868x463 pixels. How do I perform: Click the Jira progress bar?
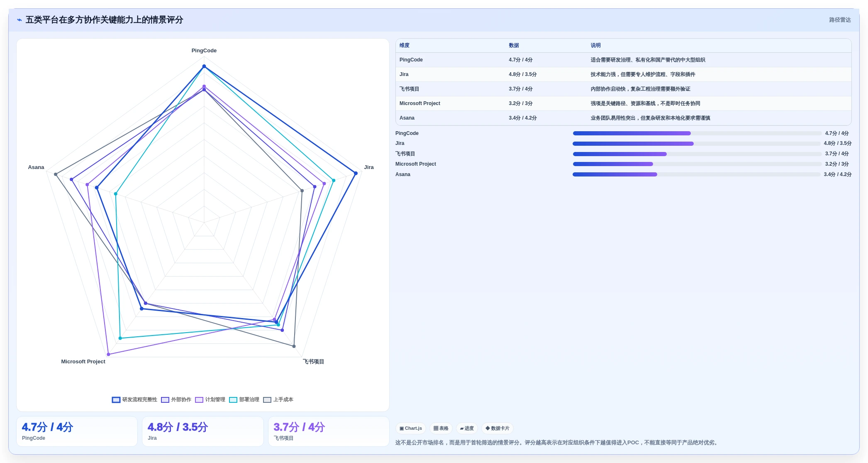(697, 144)
